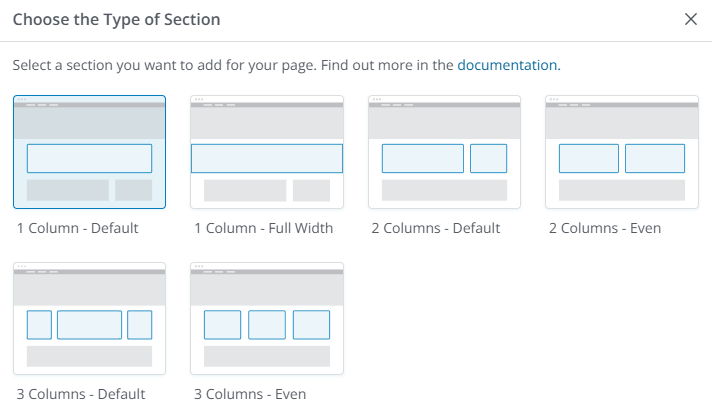Choose the 3 Columns - Default layout thumbnail
The width and height of the screenshot is (712, 414).
pyautogui.click(x=89, y=318)
